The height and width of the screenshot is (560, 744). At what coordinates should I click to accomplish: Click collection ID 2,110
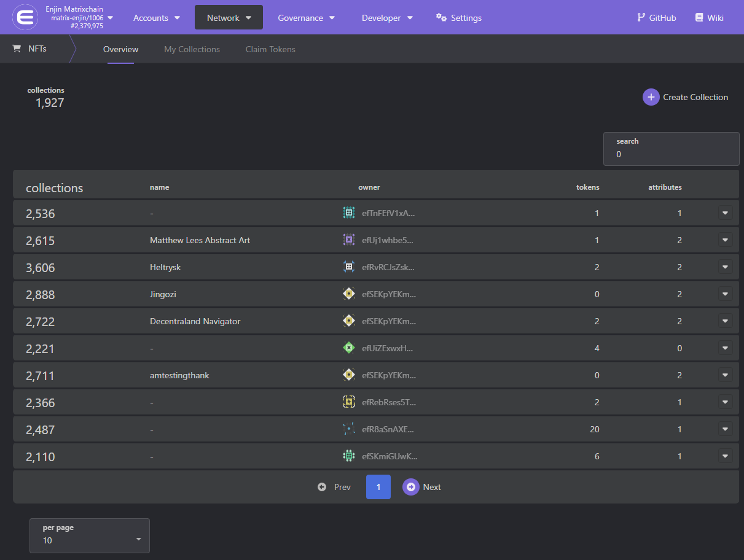pyautogui.click(x=40, y=457)
